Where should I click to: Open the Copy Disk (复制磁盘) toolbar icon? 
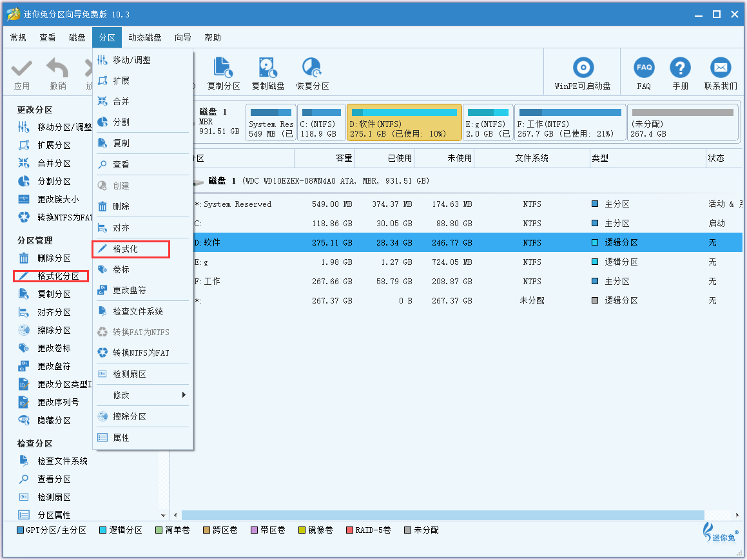coord(267,68)
